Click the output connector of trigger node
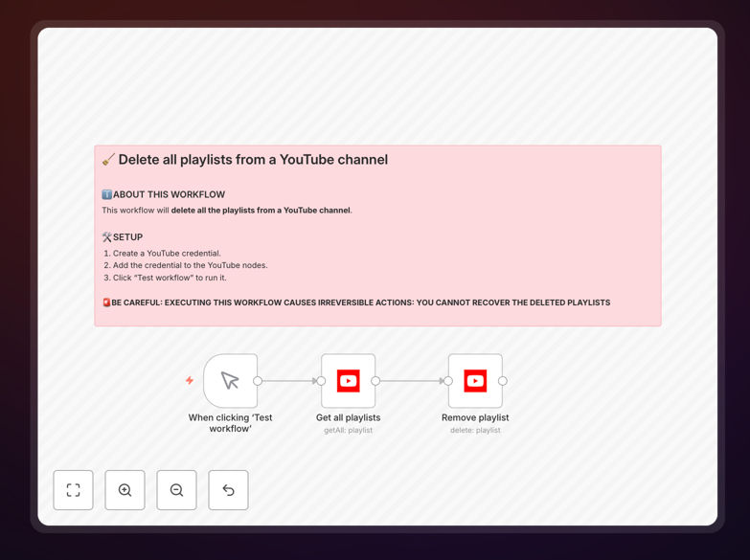750x560 pixels. [258, 381]
